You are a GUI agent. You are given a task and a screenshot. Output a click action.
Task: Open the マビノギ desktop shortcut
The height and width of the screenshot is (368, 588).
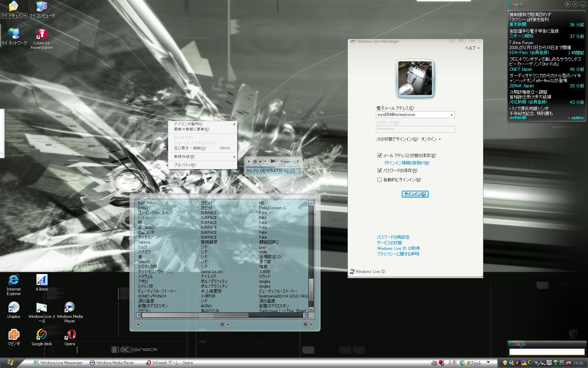coord(14,337)
